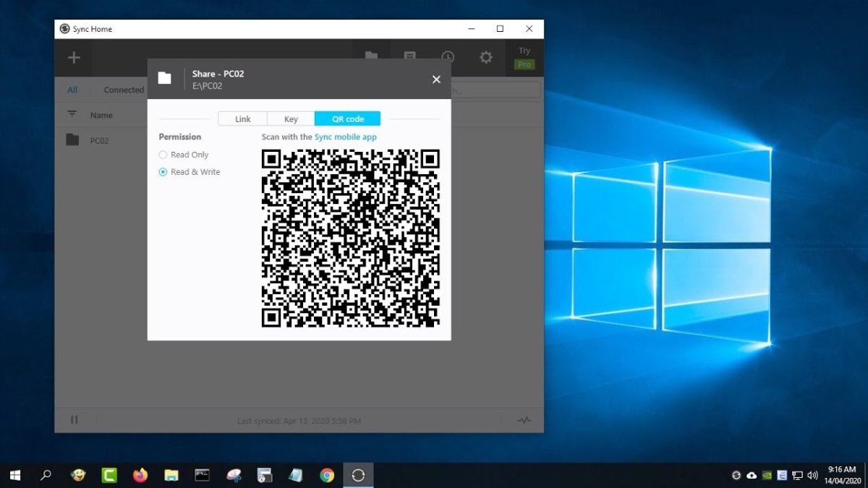Click the Name column header
This screenshot has width=868, height=488.
[x=101, y=115]
